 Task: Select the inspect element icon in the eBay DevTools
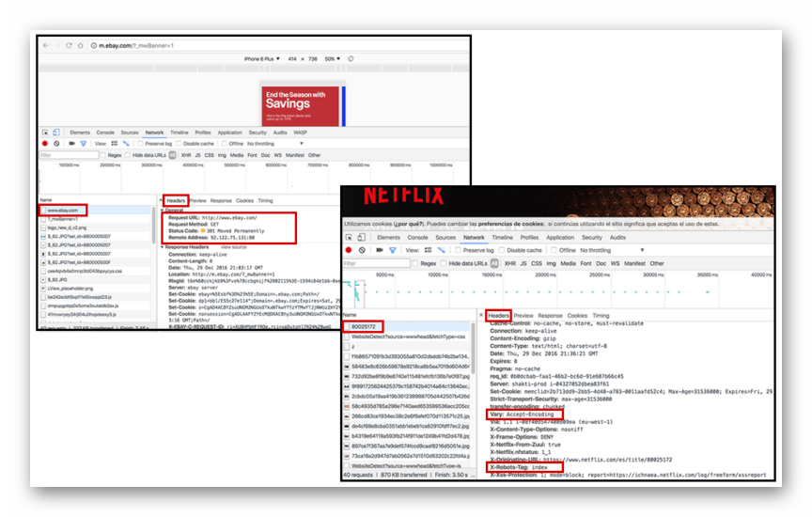[x=45, y=133]
